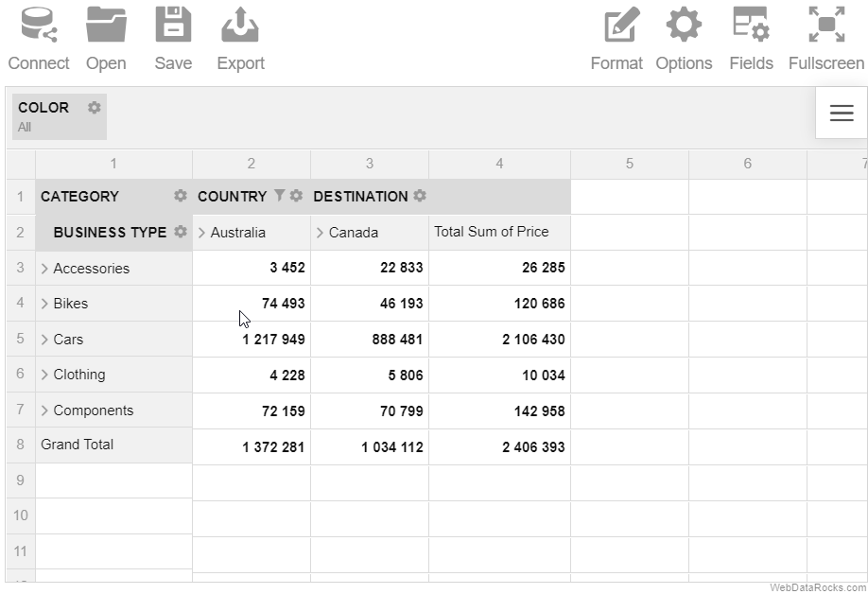Open CATEGORY field settings gear

coord(180,196)
